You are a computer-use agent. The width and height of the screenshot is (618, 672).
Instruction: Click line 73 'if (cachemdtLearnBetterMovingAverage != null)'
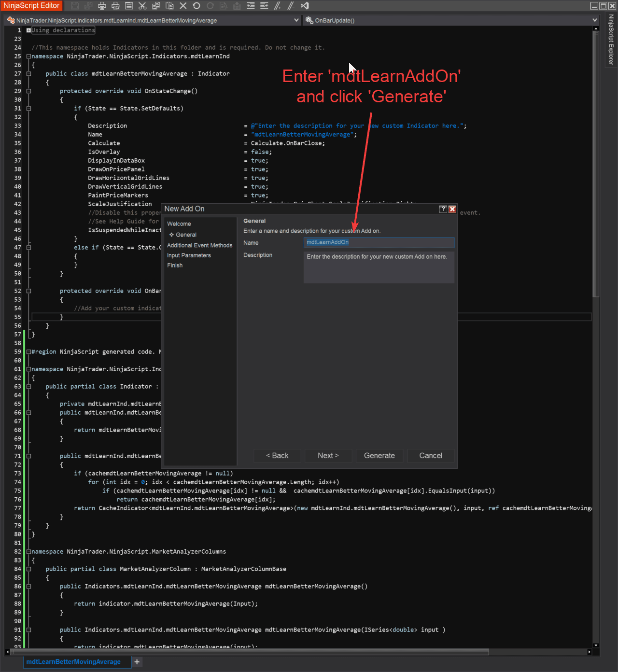(154, 474)
